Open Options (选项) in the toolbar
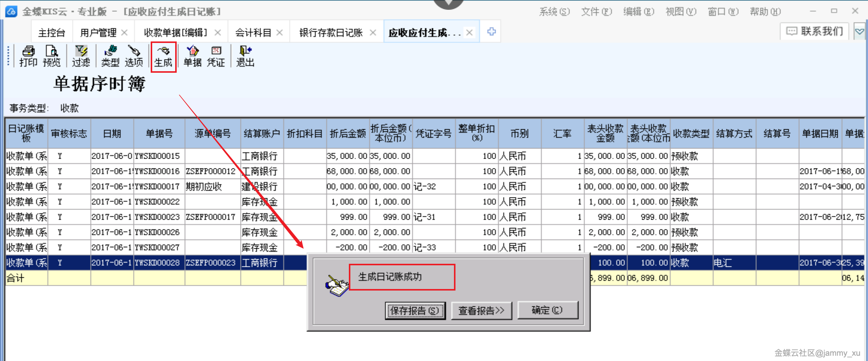 coord(134,56)
